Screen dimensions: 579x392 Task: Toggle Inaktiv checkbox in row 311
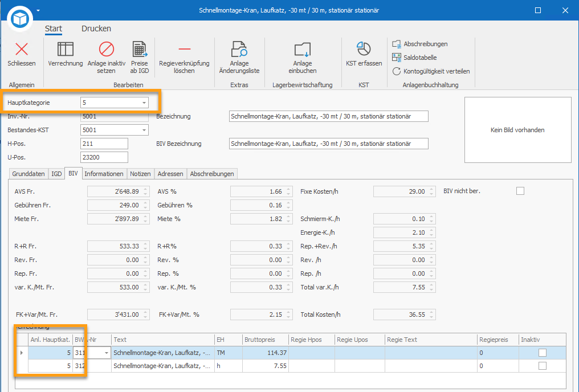coord(543,353)
